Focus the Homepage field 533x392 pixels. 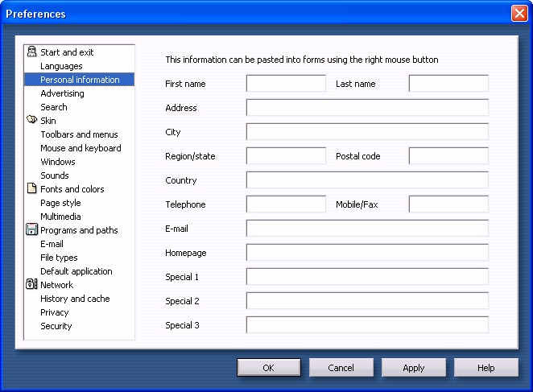click(x=367, y=252)
